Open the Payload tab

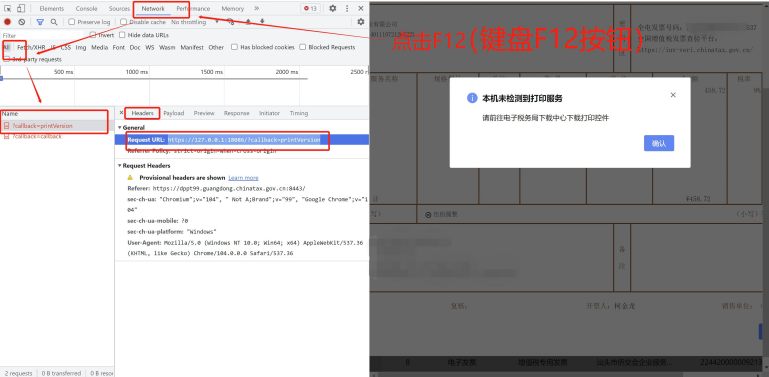(x=174, y=113)
